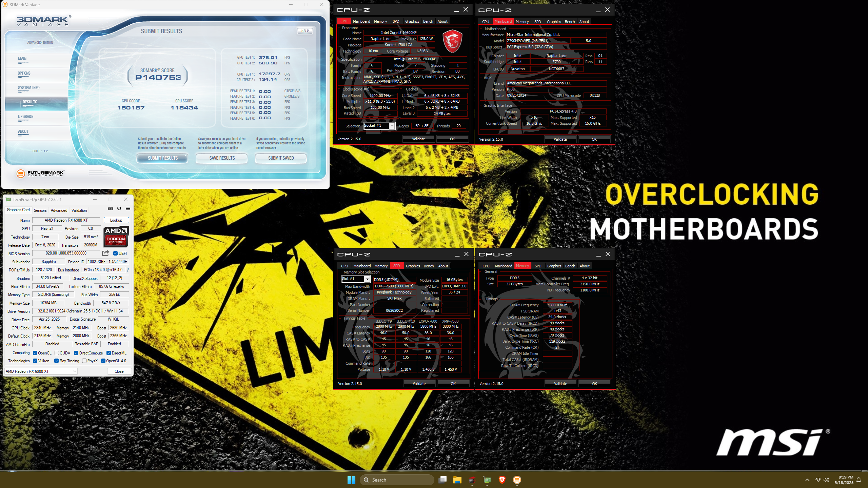Open the GPU selection dropdown in GPU-Z
This screenshot has width=868, height=488.
point(41,371)
